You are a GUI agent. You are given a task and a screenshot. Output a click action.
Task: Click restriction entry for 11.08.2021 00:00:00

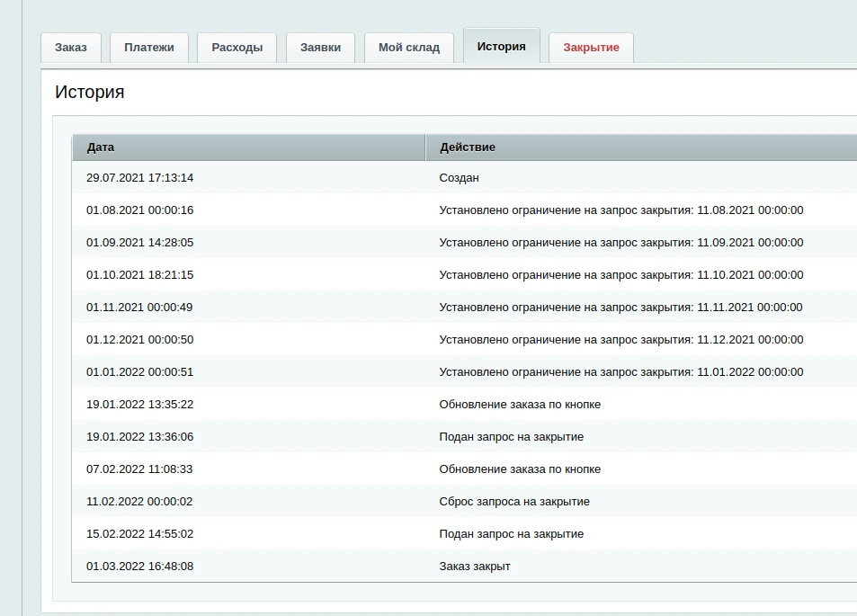pyautogui.click(x=621, y=210)
